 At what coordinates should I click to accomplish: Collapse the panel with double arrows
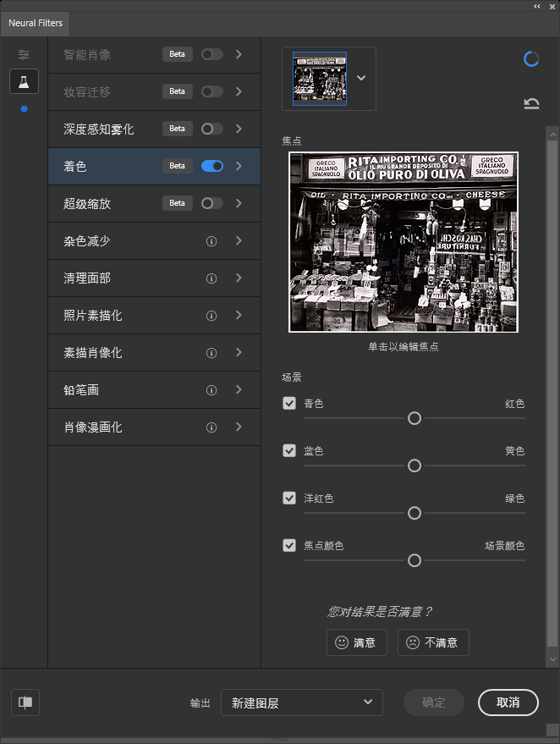coord(537,6)
